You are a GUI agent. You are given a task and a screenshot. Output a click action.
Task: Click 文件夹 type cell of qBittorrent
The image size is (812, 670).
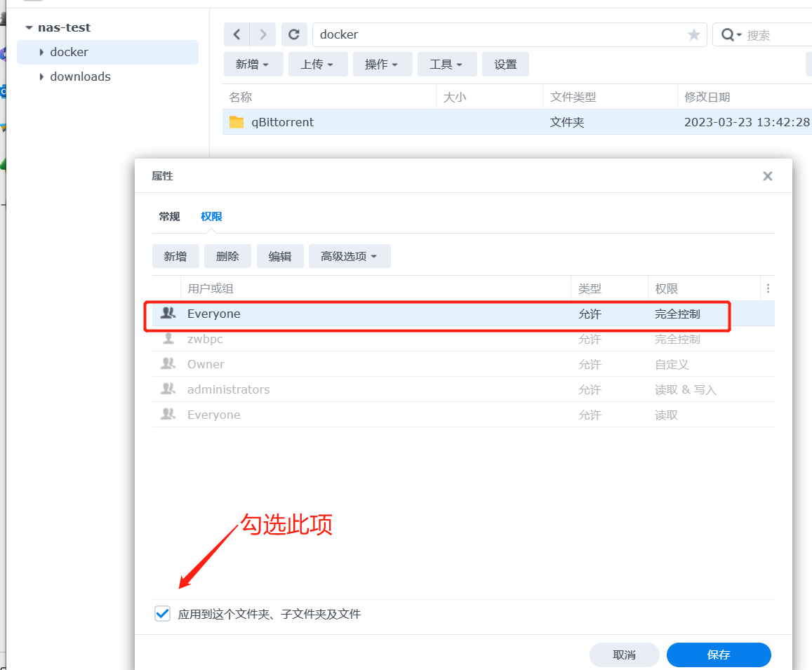click(x=567, y=122)
